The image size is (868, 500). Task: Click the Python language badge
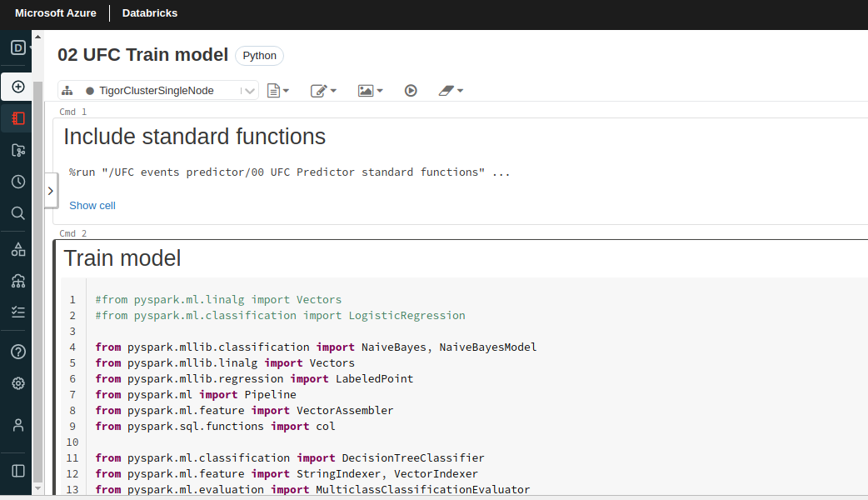pos(259,55)
